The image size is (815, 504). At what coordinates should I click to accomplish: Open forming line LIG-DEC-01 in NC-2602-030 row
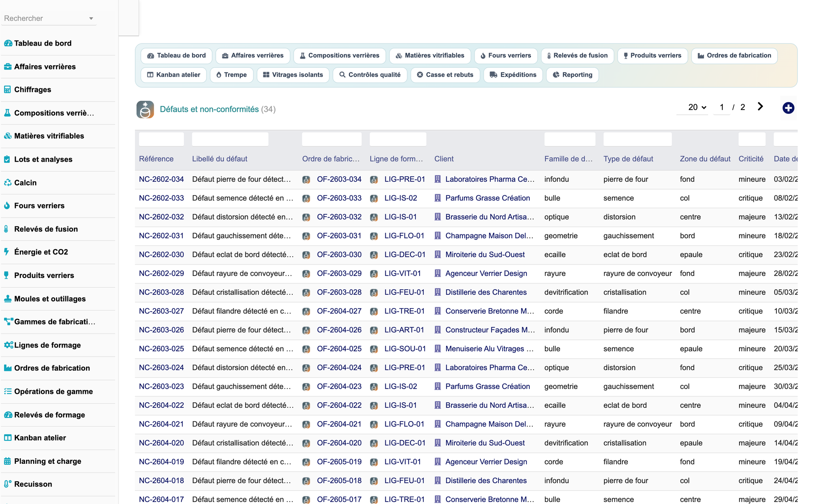tap(405, 255)
